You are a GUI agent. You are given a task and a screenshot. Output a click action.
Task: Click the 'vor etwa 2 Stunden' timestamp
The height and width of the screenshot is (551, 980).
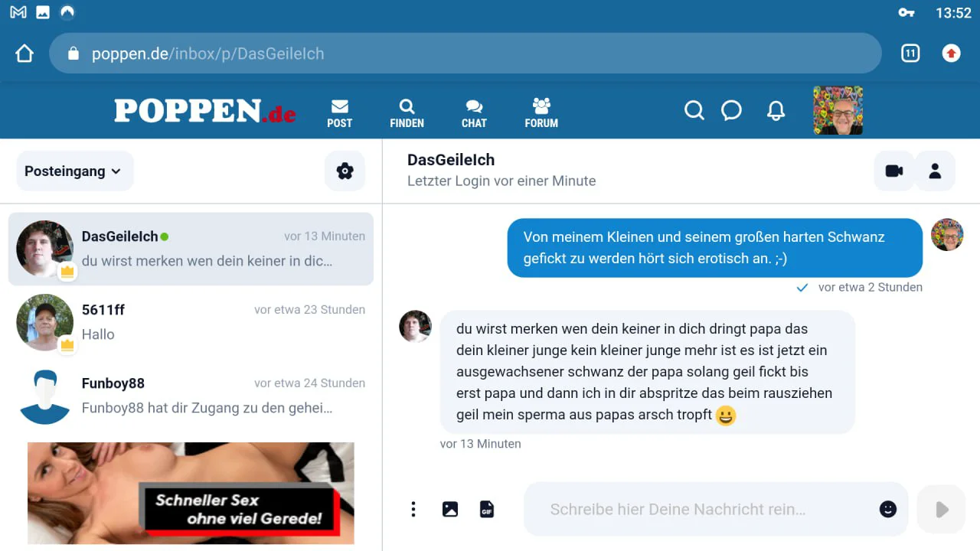point(871,288)
